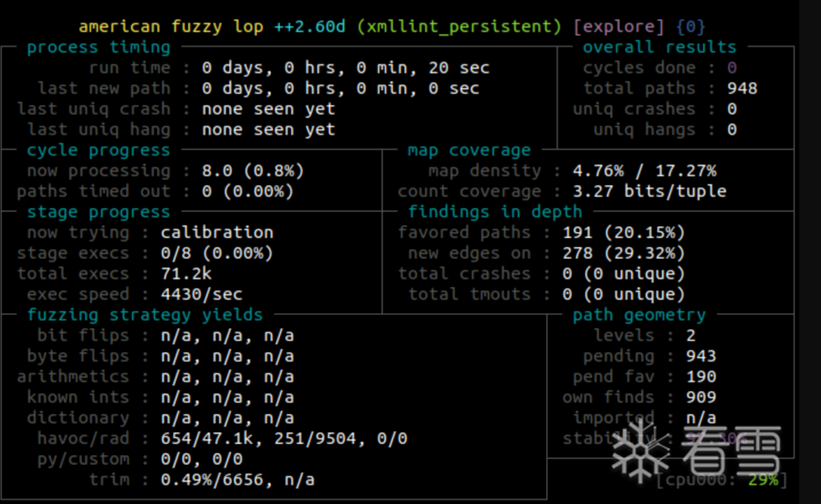Screen dimensions: 821x504
Task: Select the last uniq hang value "none seen yet"
Action: 268,129
